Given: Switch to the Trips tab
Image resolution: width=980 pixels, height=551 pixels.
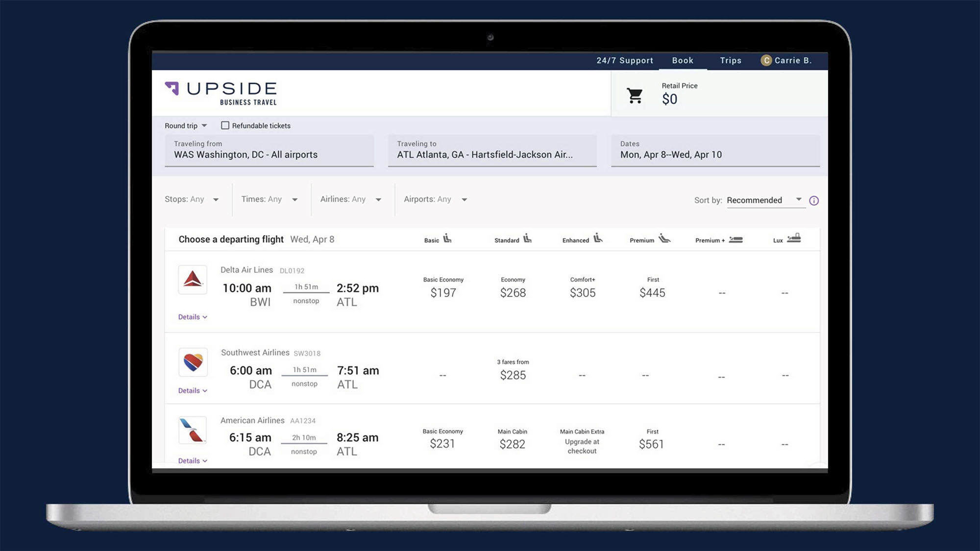Looking at the screenshot, I should point(731,60).
